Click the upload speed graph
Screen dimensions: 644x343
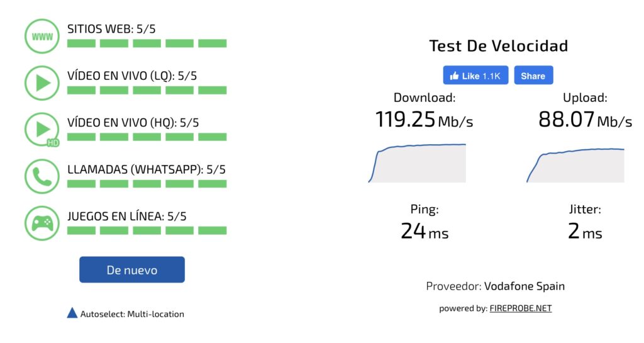pos(575,165)
